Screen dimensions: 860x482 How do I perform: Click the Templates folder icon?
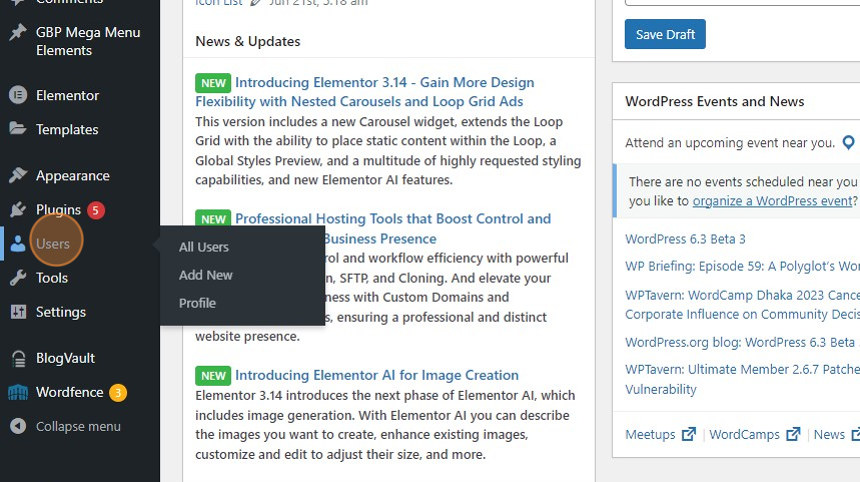pyautogui.click(x=18, y=129)
